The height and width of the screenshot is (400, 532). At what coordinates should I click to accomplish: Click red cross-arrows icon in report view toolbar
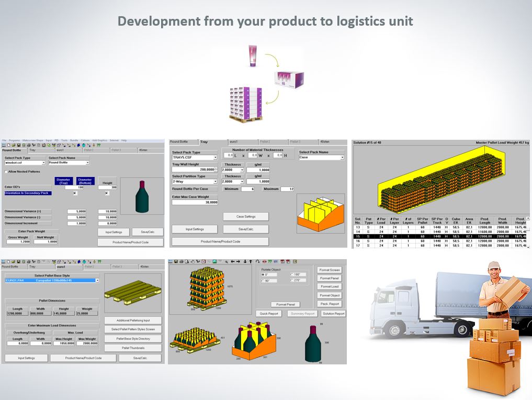pos(264,261)
